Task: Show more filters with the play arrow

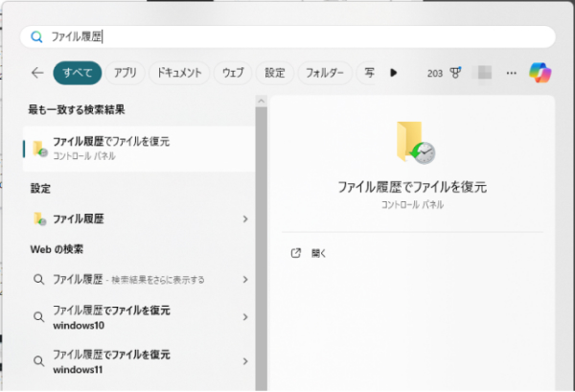Action: click(x=394, y=73)
